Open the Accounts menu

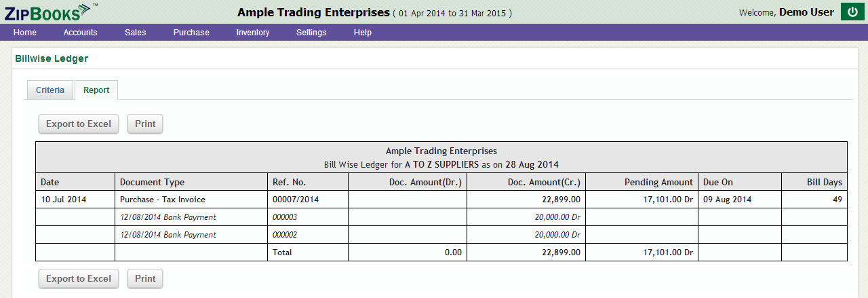[80, 33]
